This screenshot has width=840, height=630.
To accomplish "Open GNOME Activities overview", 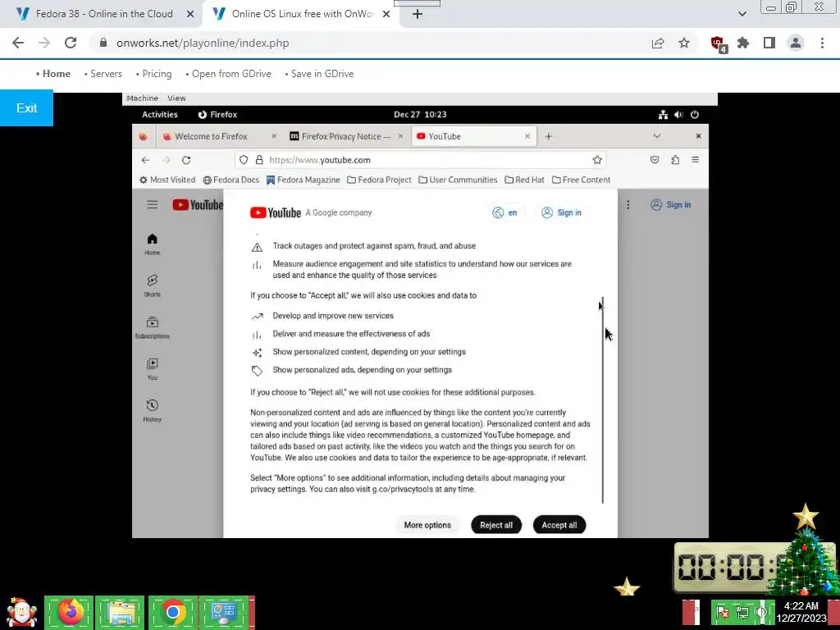I will tap(160, 115).
